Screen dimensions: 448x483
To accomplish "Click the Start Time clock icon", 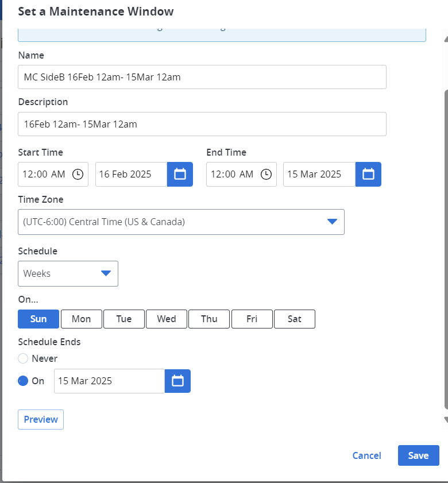I will [78, 175].
